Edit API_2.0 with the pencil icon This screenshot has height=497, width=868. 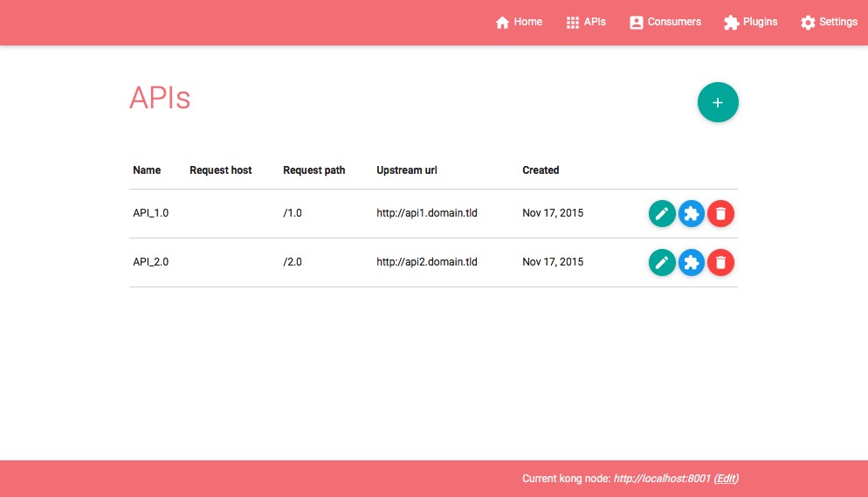click(x=662, y=262)
